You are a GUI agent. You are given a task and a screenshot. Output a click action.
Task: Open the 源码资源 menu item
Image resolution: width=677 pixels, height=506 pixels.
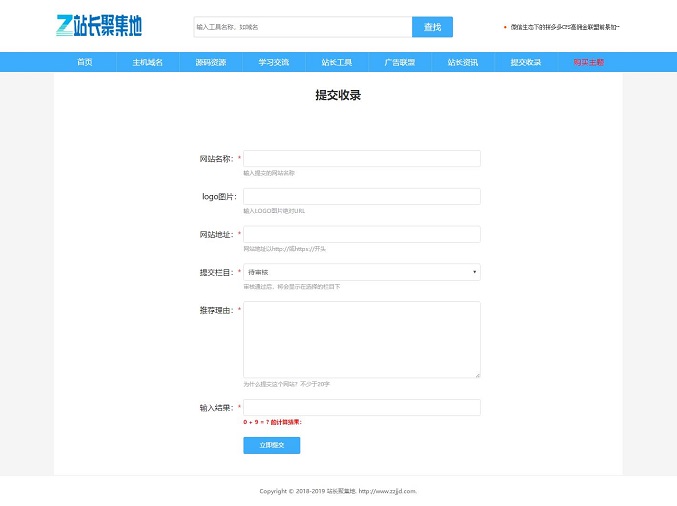point(210,62)
